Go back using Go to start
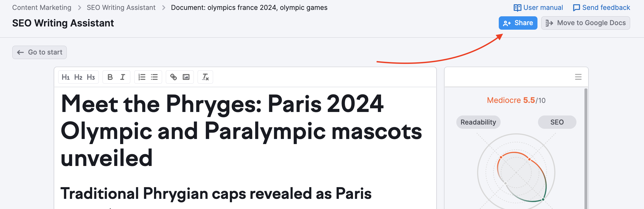This screenshot has width=644, height=209. [x=40, y=52]
